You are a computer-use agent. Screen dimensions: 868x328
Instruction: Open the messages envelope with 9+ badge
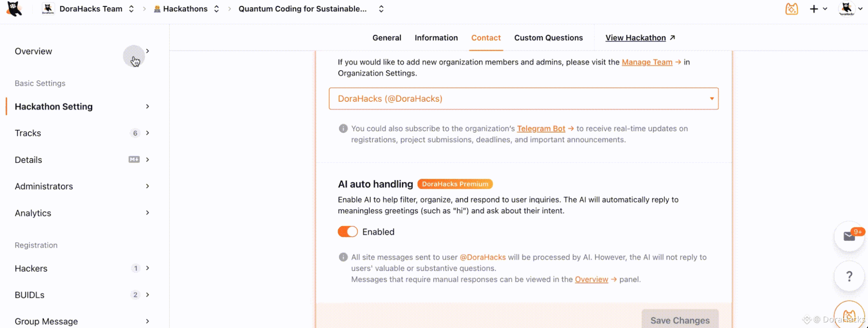click(849, 236)
